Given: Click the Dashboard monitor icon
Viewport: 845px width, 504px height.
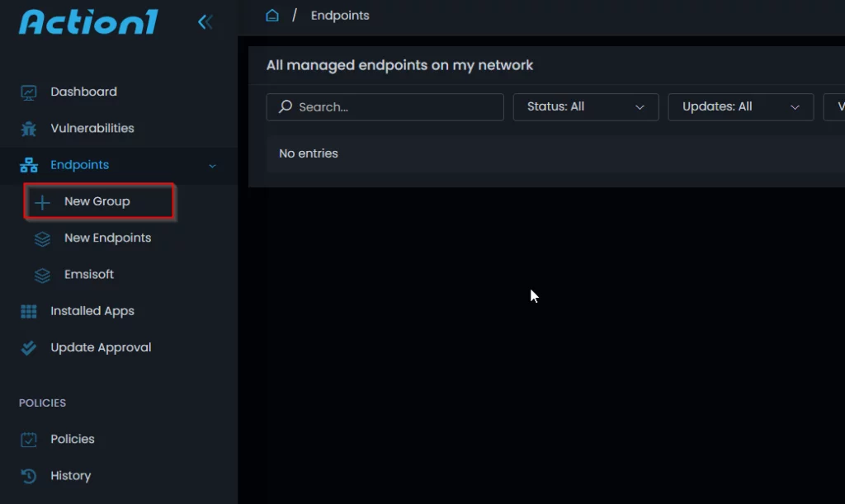Looking at the screenshot, I should coord(29,92).
